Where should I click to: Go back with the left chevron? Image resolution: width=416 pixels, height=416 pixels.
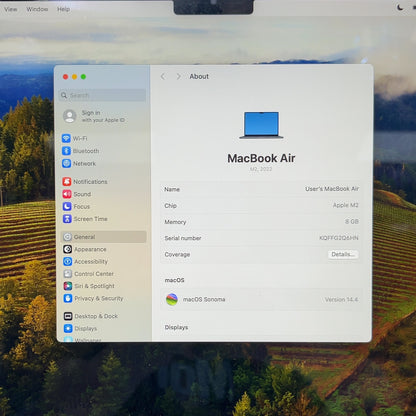tap(163, 76)
